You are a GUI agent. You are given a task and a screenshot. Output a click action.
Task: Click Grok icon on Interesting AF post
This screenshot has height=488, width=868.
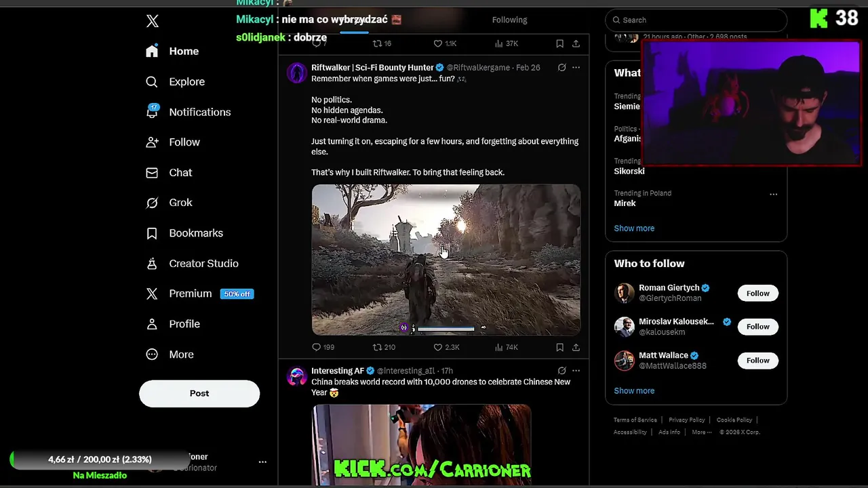561,371
